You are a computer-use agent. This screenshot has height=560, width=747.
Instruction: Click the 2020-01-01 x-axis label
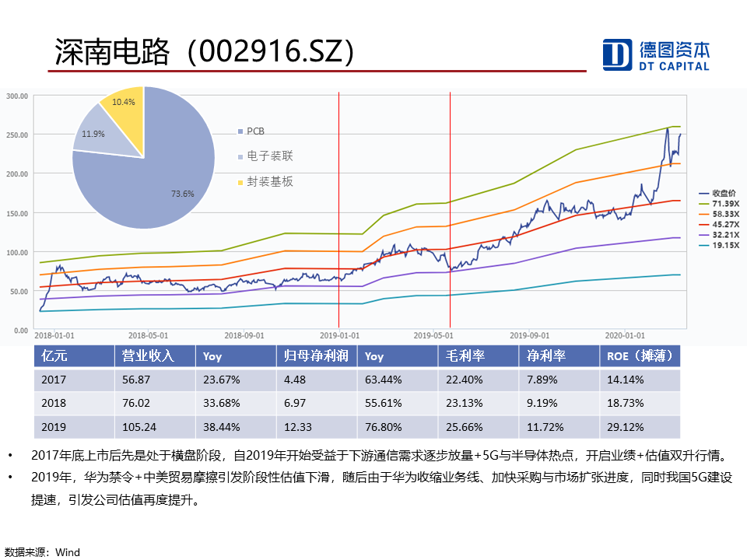click(625, 335)
